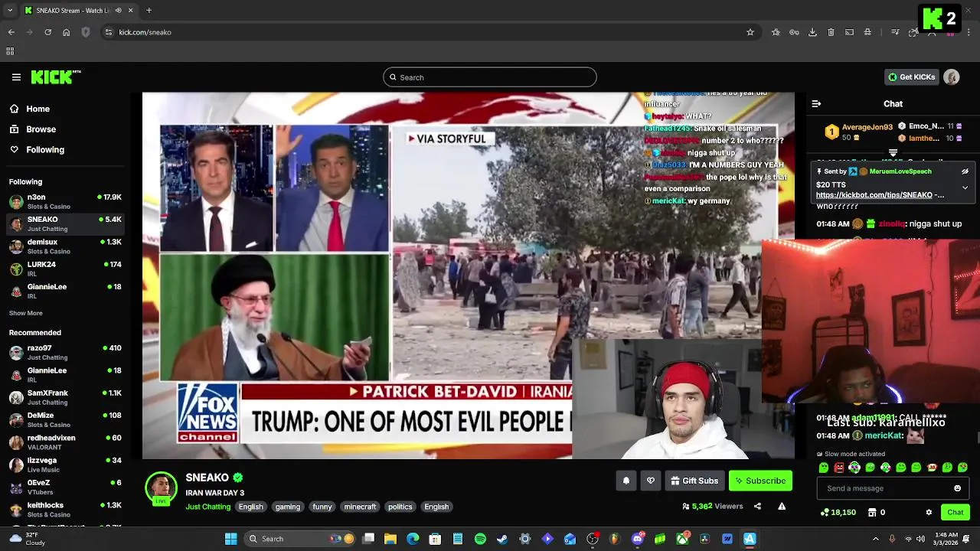Click Gift Subs button
The width and height of the screenshot is (980, 551).
[x=694, y=481]
